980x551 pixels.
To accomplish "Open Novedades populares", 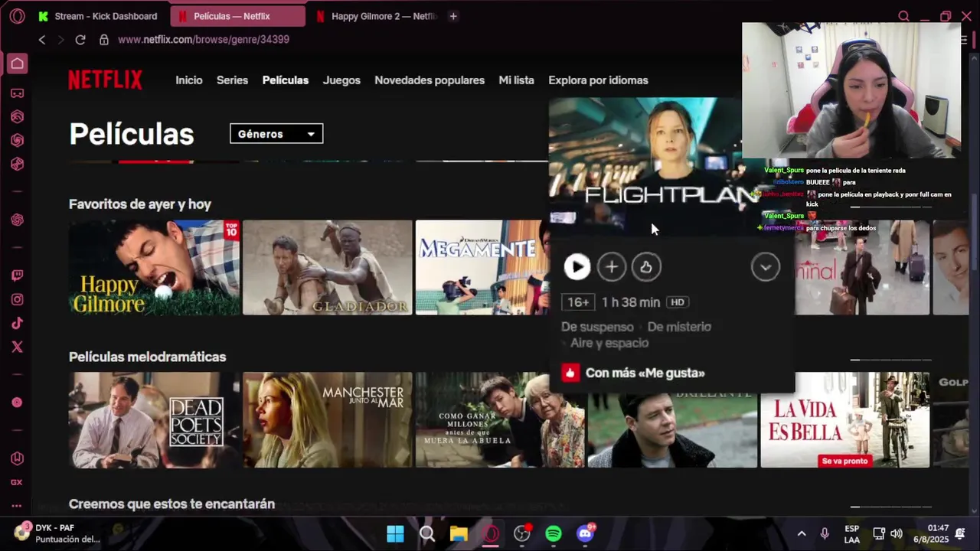I will pyautogui.click(x=430, y=80).
